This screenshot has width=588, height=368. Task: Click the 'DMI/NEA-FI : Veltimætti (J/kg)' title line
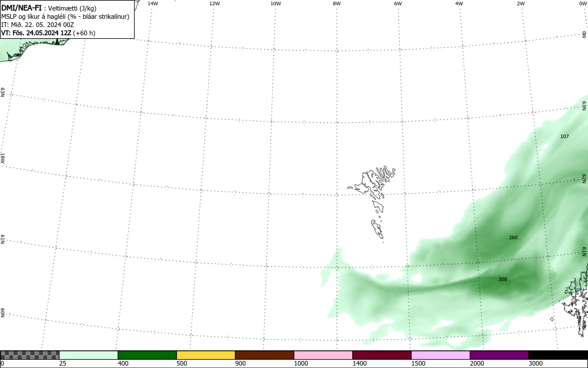pyautogui.click(x=49, y=8)
